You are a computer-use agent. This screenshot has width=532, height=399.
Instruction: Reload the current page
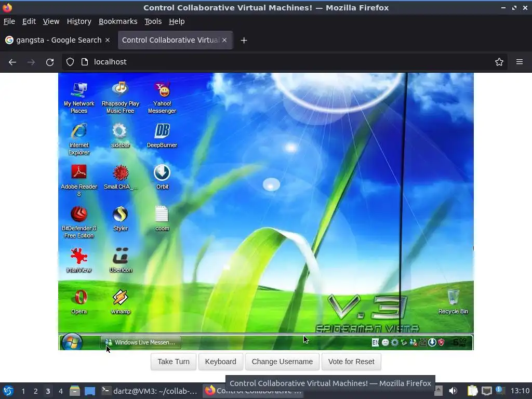click(x=50, y=62)
